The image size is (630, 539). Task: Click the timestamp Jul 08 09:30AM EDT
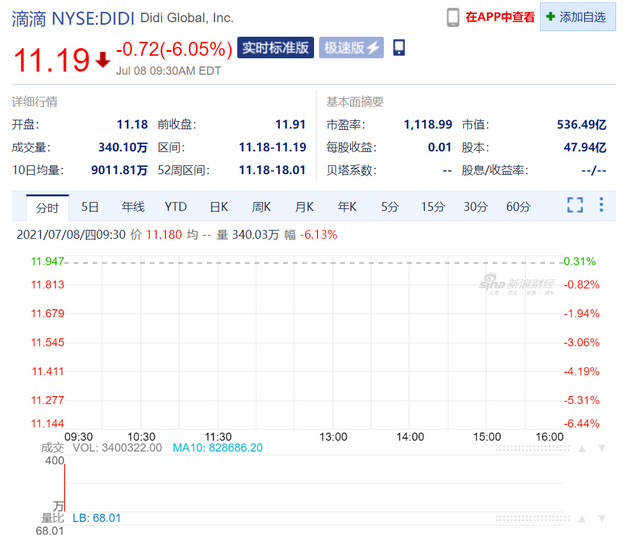pos(168,71)
